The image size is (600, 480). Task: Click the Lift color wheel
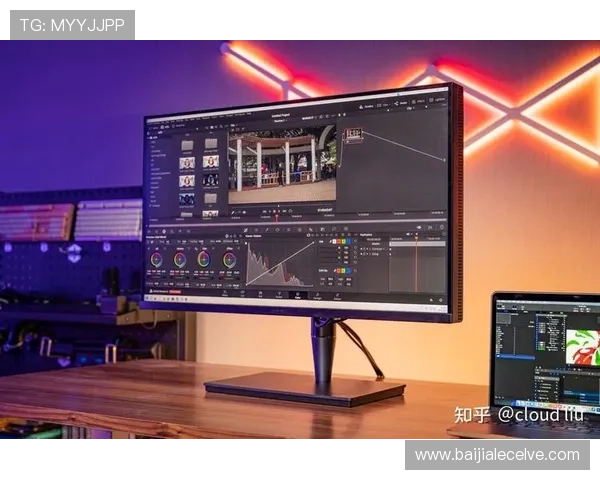pos(157,260)
